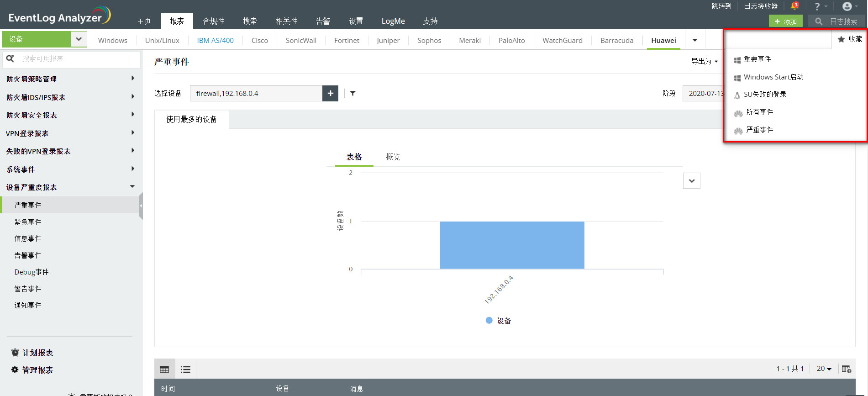The width and height of the screenshot is (868, 396).
Task: Open the 搜索 main tab
Action: click(250, 21)
